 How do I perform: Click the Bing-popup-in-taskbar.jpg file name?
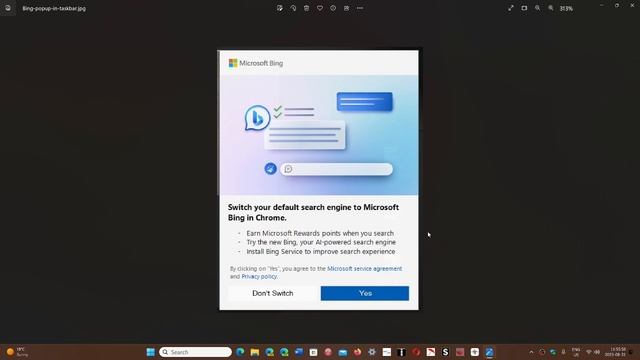[54, 9]
